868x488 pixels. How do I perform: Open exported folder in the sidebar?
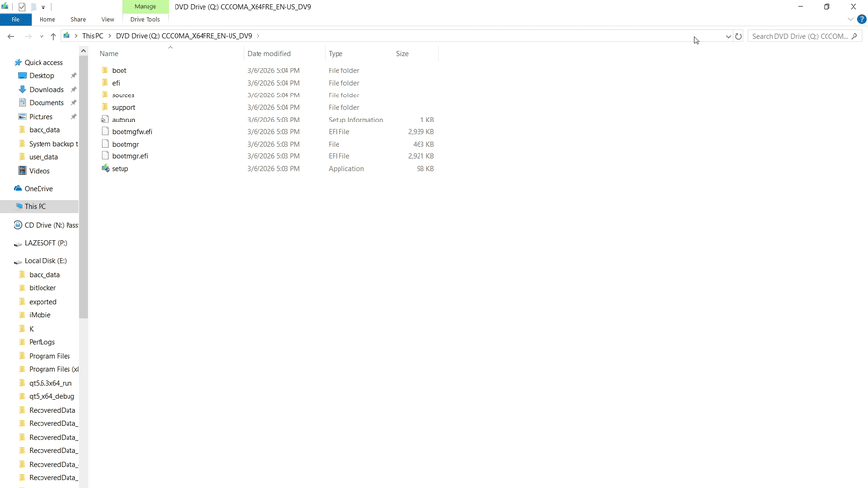coord(42,302)
